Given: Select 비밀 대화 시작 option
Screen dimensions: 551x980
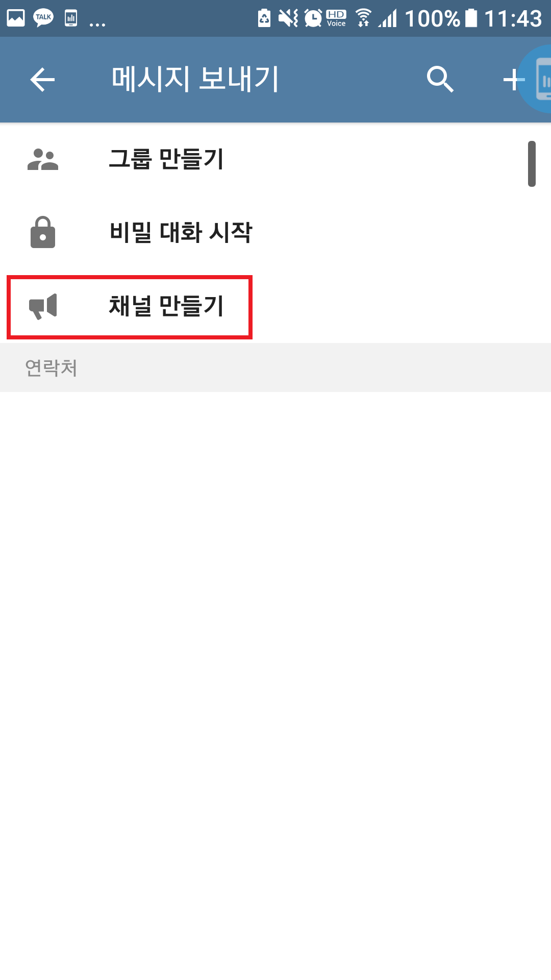Looking at the screenshot, I should point(275,232).
